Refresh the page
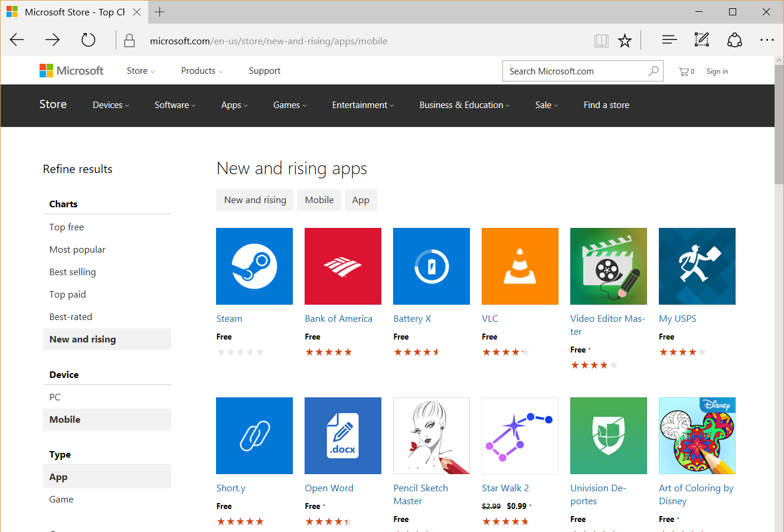 pos(88,40)
